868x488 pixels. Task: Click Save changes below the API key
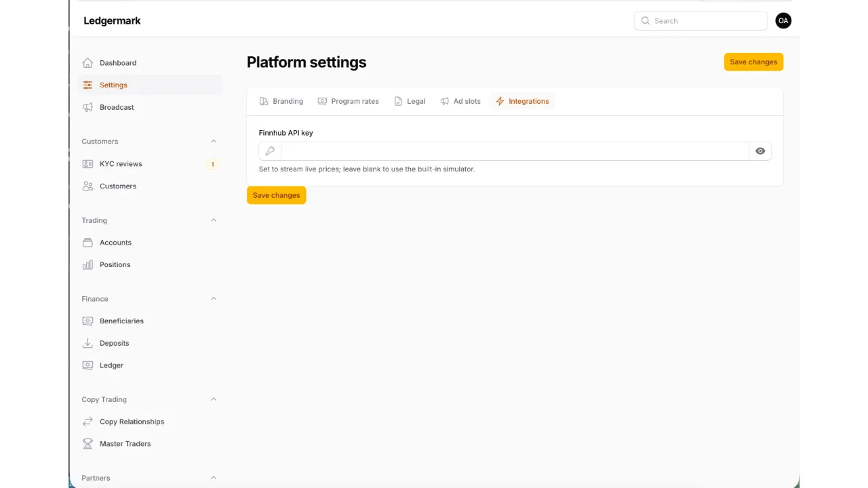(276, 195)
